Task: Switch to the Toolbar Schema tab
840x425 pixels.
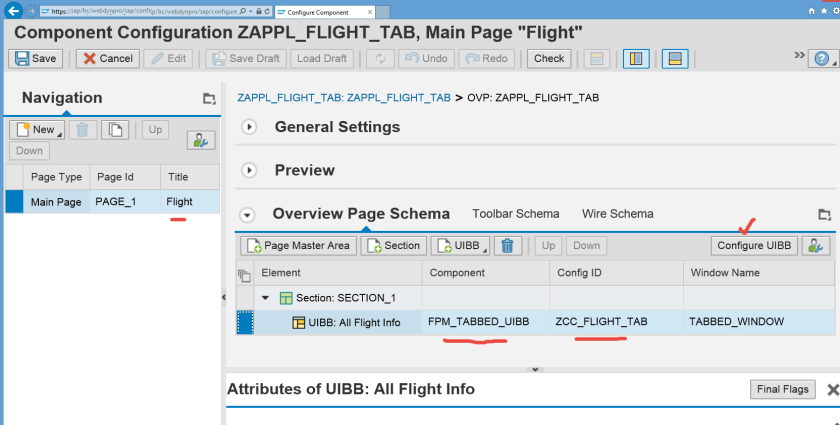Action: [515, 213]
